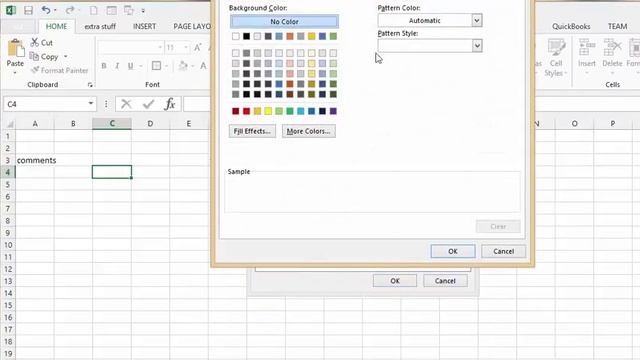Select column C header
Viewport: 640px width, 360px height.
pos(112,123)
